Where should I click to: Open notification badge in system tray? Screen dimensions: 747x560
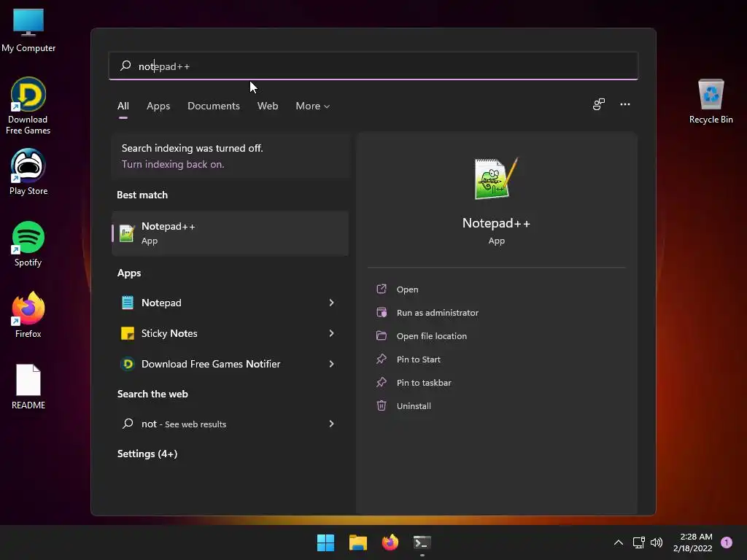point(727,542)
